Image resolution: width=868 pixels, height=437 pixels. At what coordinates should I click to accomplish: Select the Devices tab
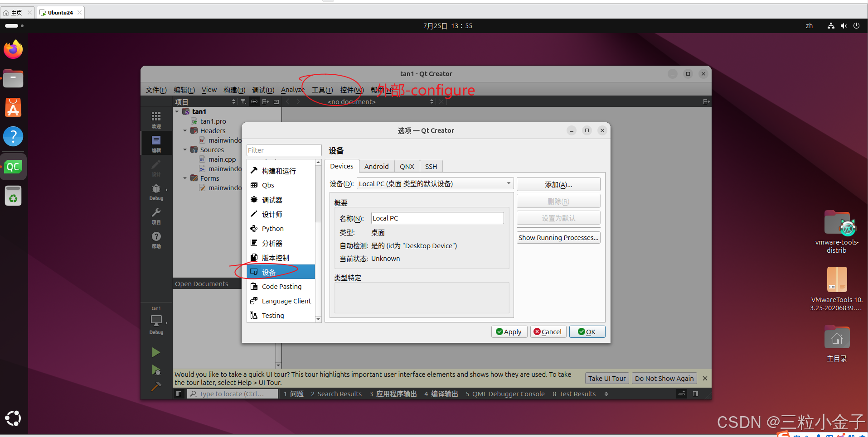pos(342,166)
